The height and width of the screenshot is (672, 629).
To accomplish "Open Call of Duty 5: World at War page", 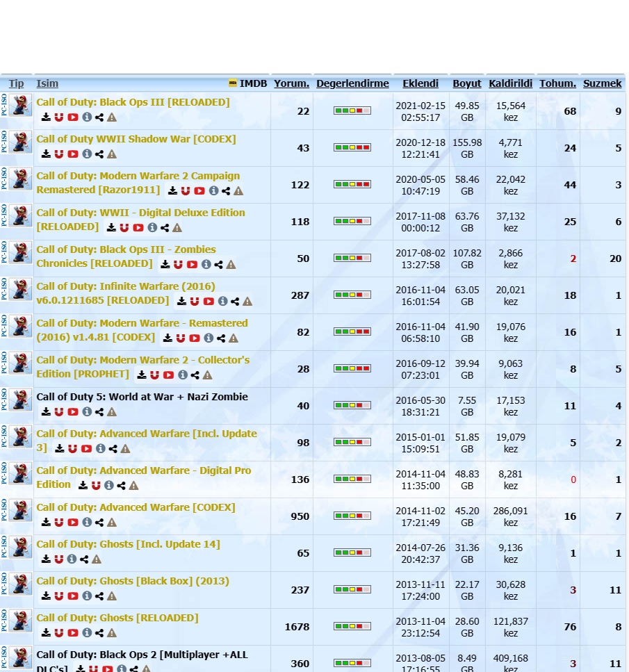I will tap(142, 397).
